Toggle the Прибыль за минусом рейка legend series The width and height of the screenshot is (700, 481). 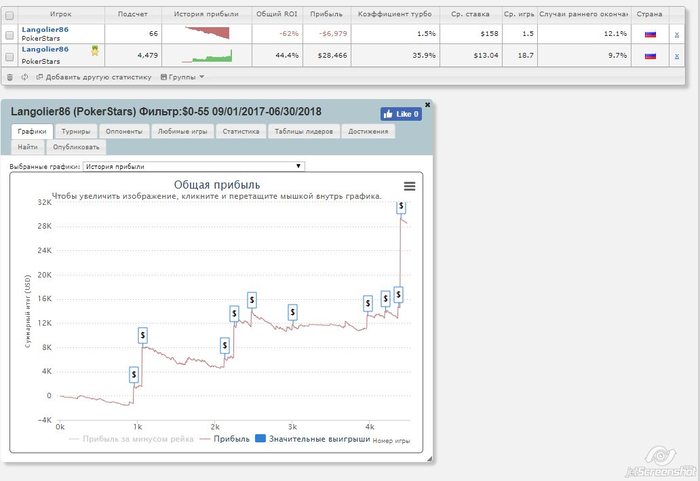(132, 439)
